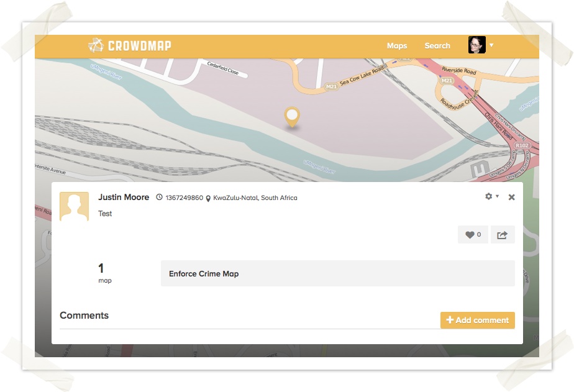The width and height of the screenshot is (574, 392).
Task: Click the KwaZulu-Natal, South Africa location text
Action: coord(255,198)
